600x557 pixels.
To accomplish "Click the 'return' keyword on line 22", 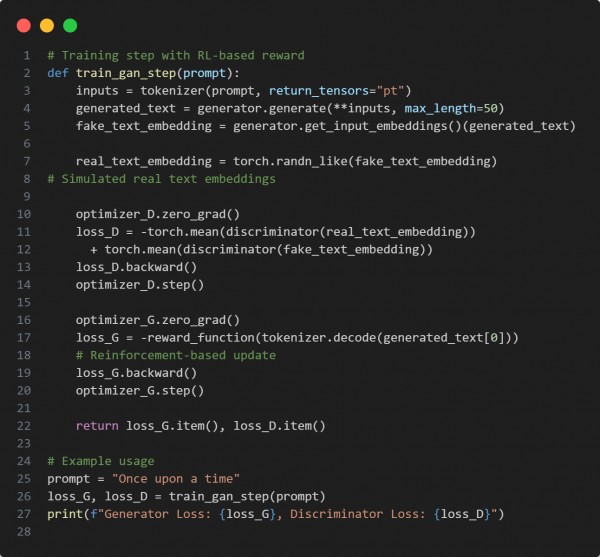I will click(x=97, y=425).
